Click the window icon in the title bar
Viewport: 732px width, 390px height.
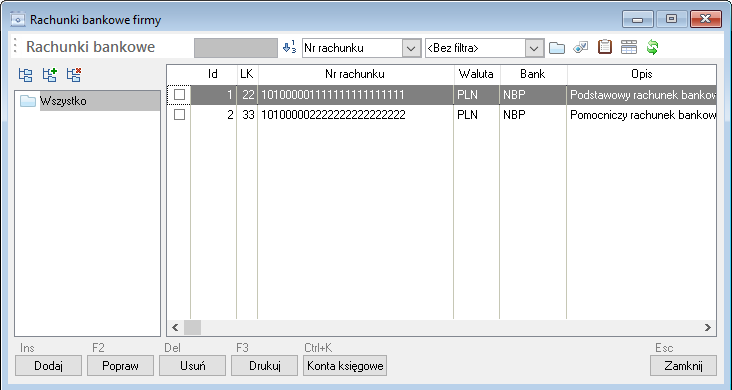coord(18,20)
